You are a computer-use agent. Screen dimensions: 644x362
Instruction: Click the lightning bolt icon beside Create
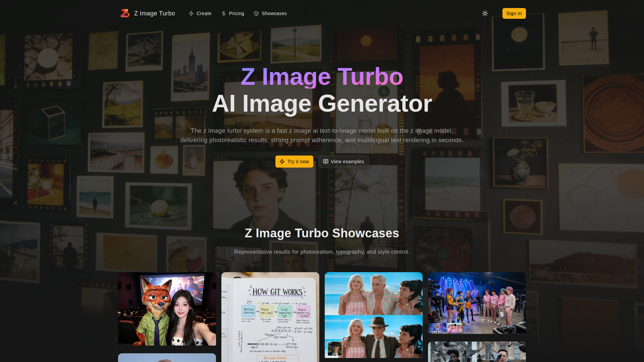click(191, 13)
